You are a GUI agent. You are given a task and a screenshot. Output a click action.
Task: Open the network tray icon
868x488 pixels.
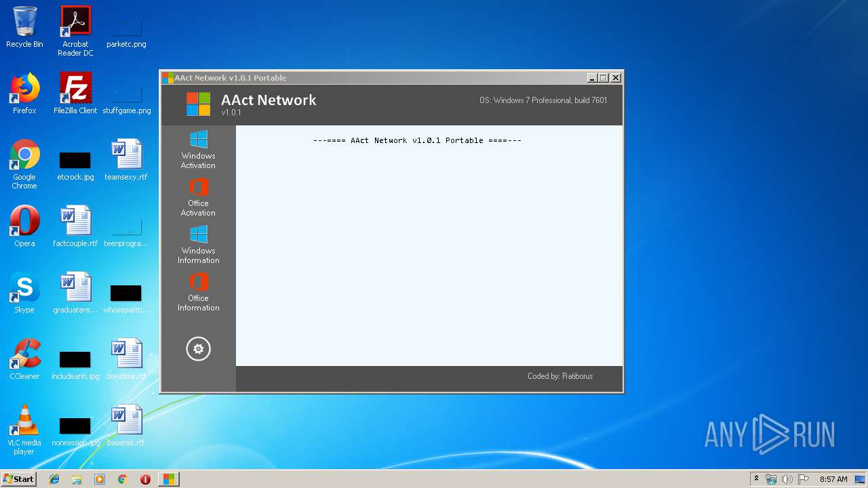point(771,479)
